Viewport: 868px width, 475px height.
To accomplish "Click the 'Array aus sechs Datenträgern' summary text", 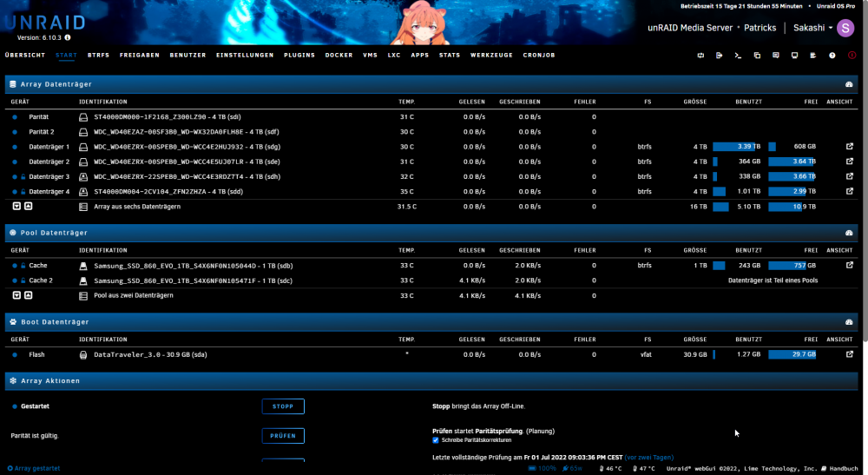I will (137, 207).
